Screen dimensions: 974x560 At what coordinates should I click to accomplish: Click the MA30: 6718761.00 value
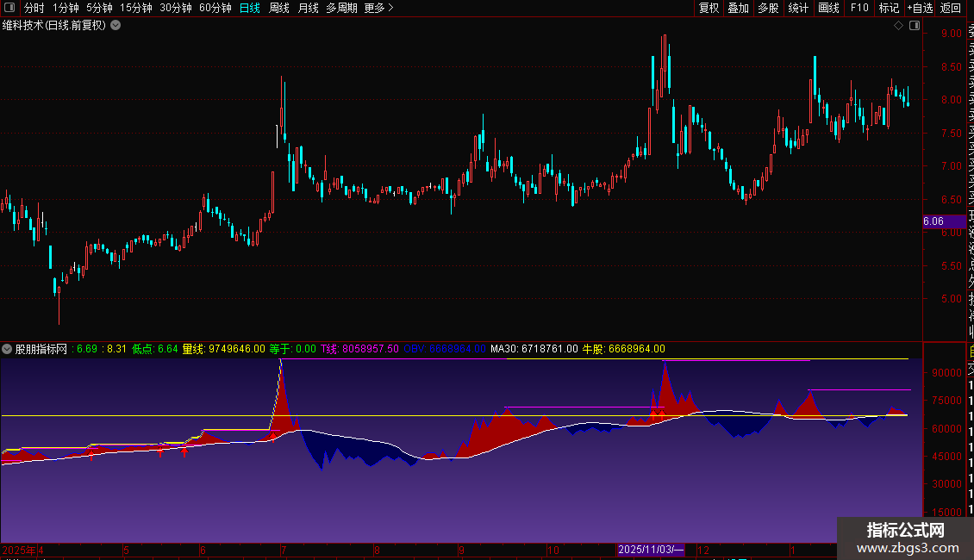(534, 349)
